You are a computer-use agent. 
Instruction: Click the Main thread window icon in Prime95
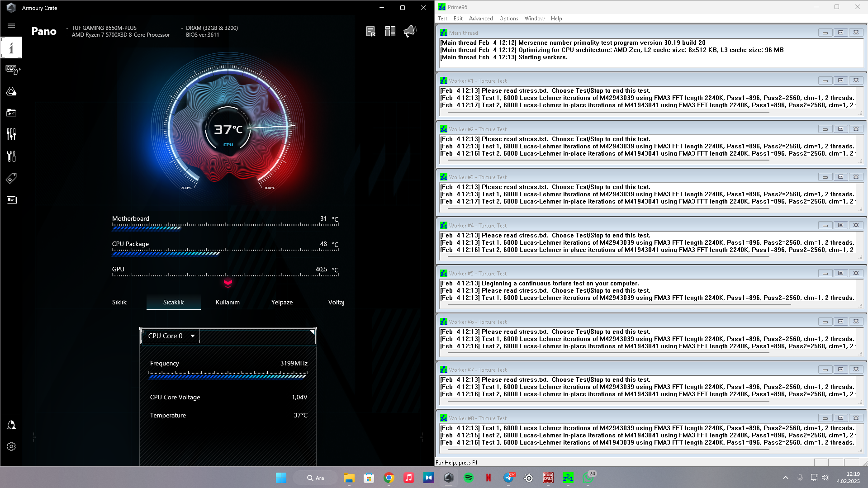pos(444,33)
